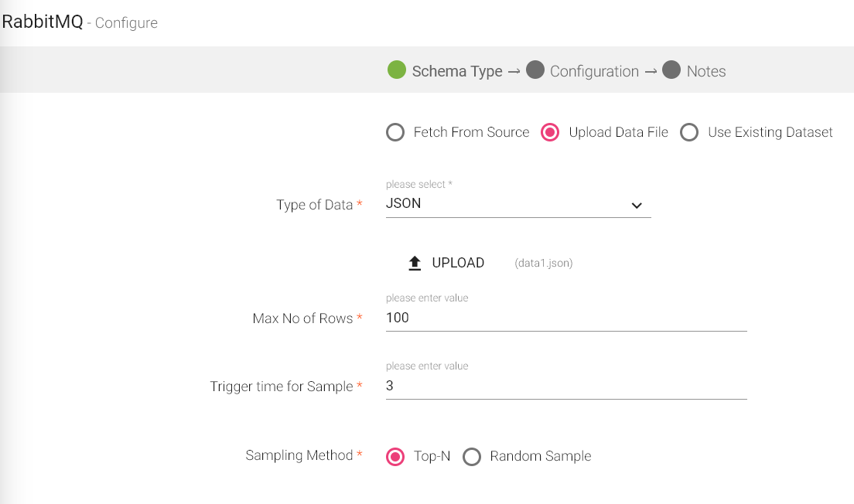Go to the Configuration step

tap(594, 72)
